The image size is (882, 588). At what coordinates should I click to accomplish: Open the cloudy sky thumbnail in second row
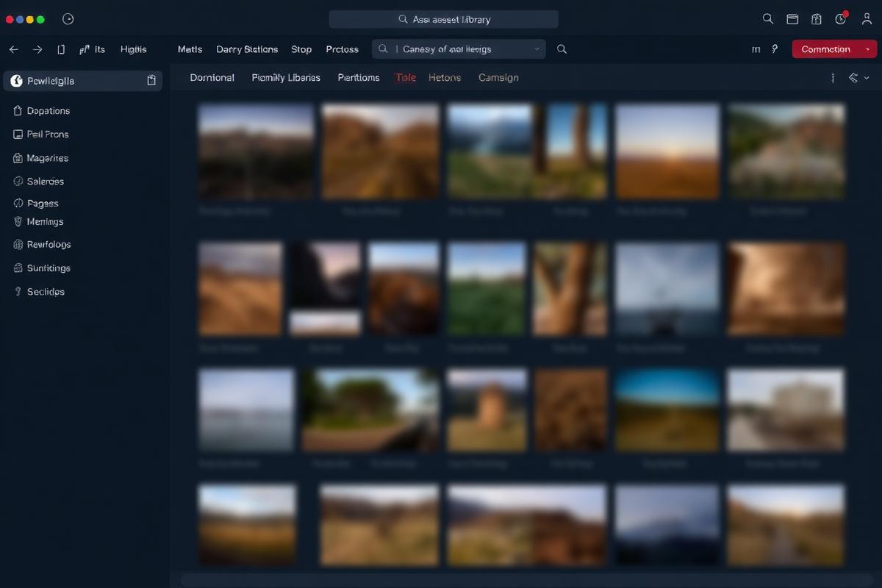click(667, 289)
